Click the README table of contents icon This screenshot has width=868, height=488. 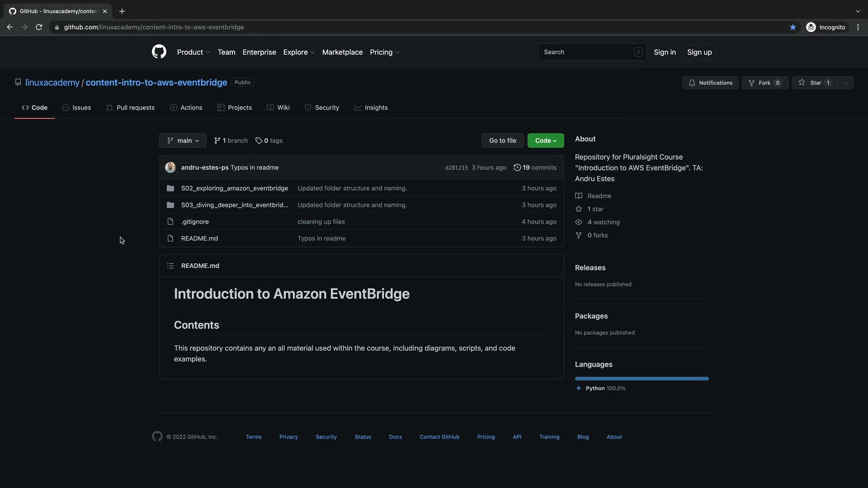(x=170, y=266)
